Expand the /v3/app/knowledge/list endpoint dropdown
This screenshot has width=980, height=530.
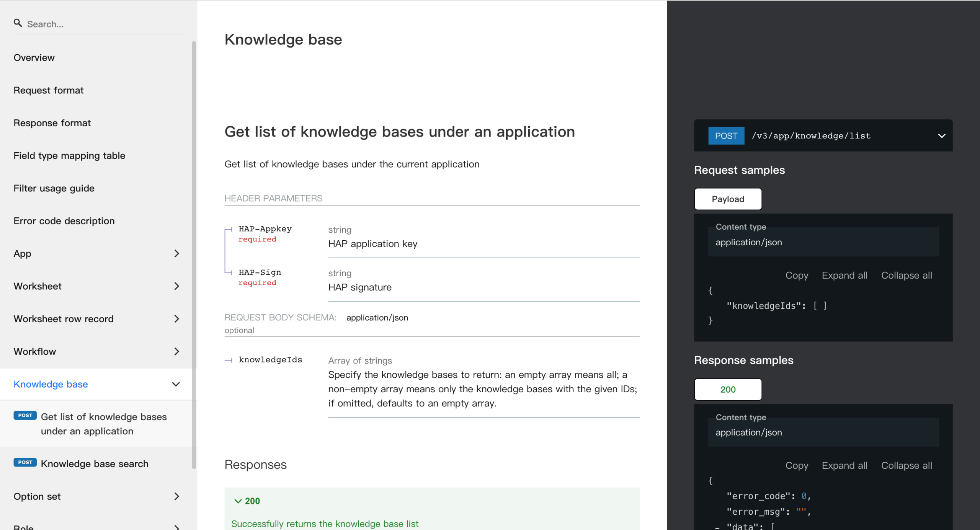click(942, 136)
